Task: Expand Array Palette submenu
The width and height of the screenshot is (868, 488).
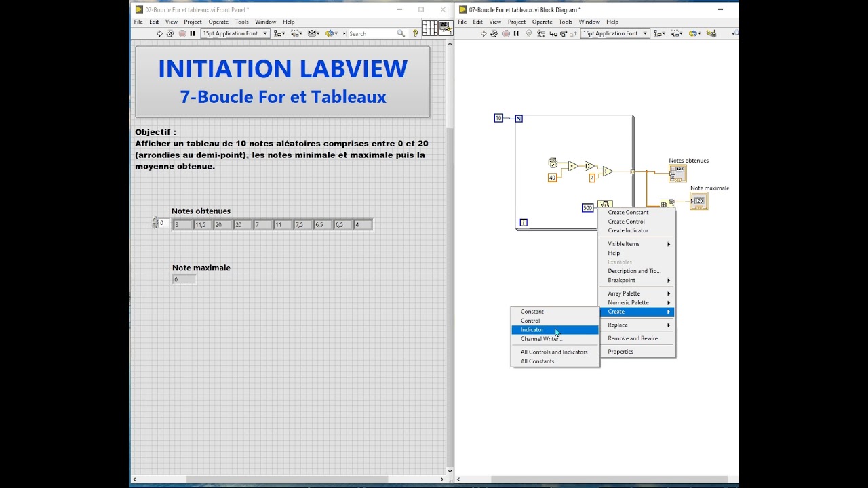Action: [x=637, y=293]
